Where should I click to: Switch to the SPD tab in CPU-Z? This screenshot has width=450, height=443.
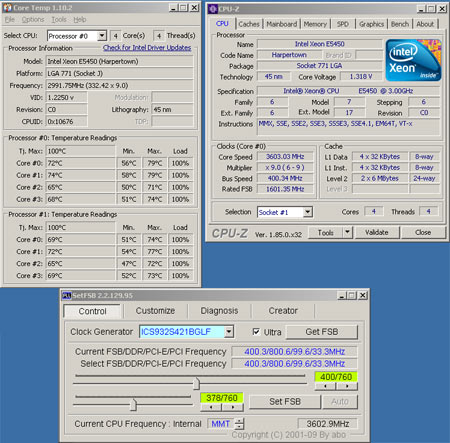click(342, 24)
